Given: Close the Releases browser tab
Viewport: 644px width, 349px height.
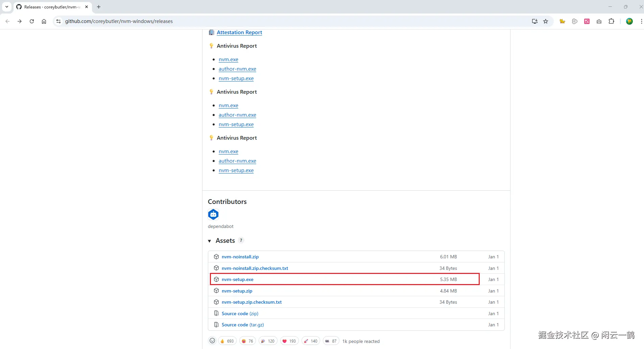Looking at the screenshot, I should pyautogui.click(x=87, y=7).
